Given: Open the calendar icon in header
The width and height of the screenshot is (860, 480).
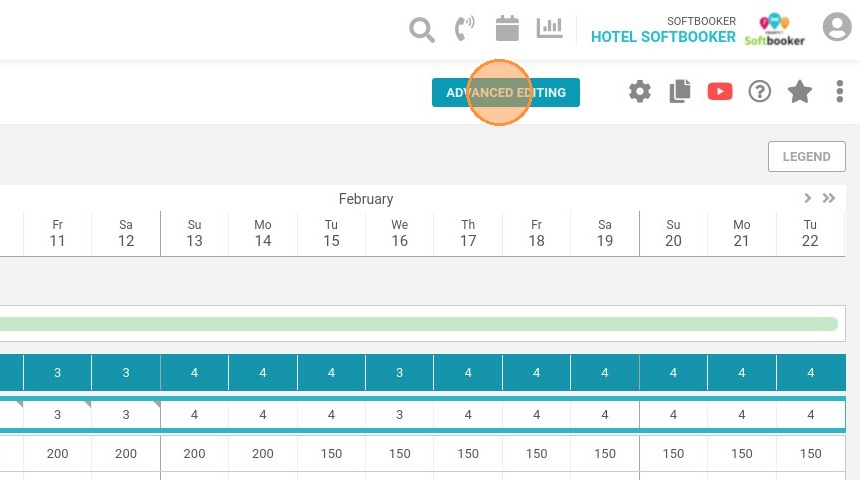Looking at the screenshot, I should click(x=507, y=28).
